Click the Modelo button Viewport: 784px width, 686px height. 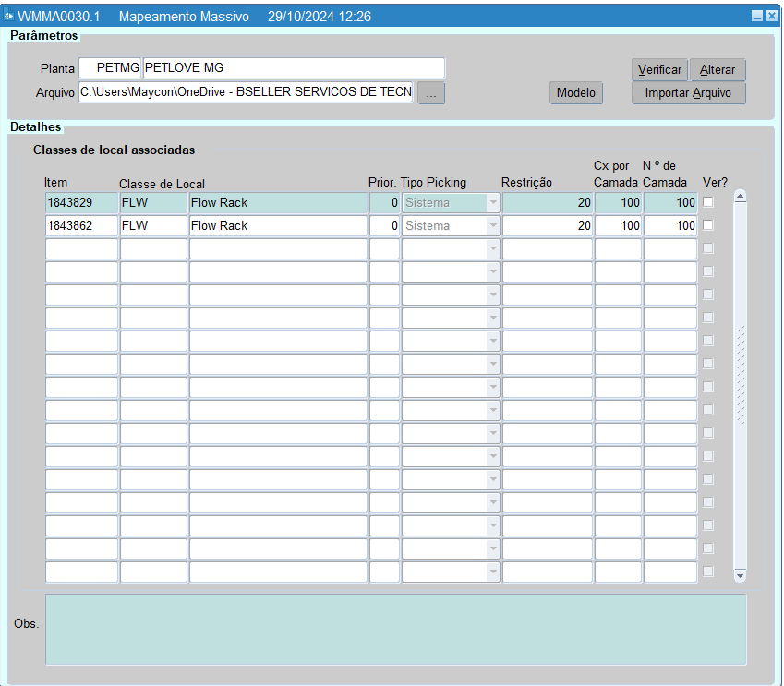(x=575, y=93)
